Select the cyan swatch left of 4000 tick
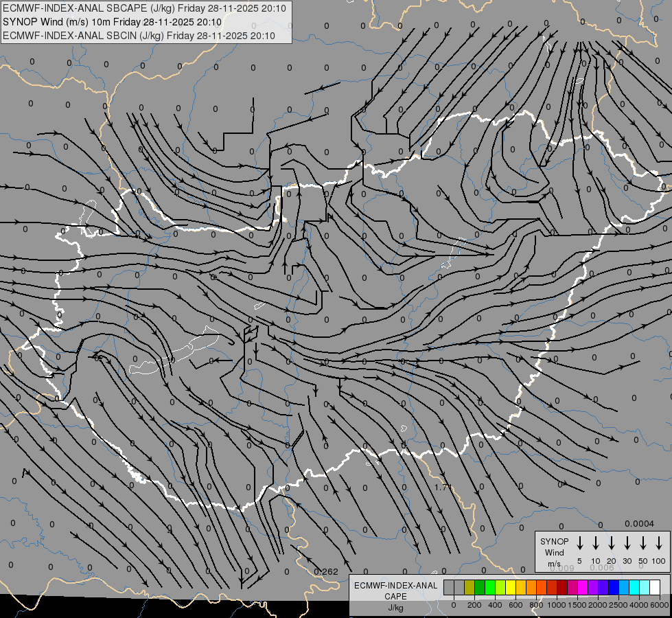Image resolution: width=672 pixels, height=618 pixels. (634, 587)
